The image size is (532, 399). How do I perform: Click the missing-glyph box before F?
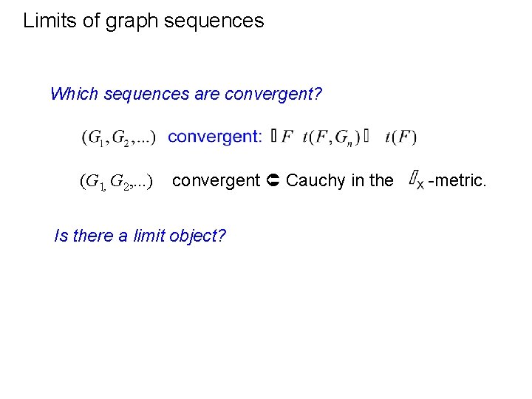coord(274,137)
